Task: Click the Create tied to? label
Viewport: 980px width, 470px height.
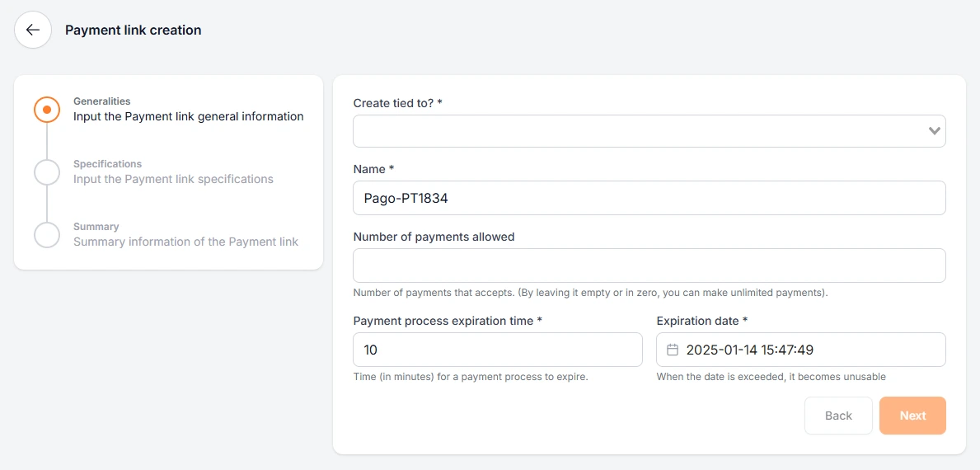Action: point(397,103)
